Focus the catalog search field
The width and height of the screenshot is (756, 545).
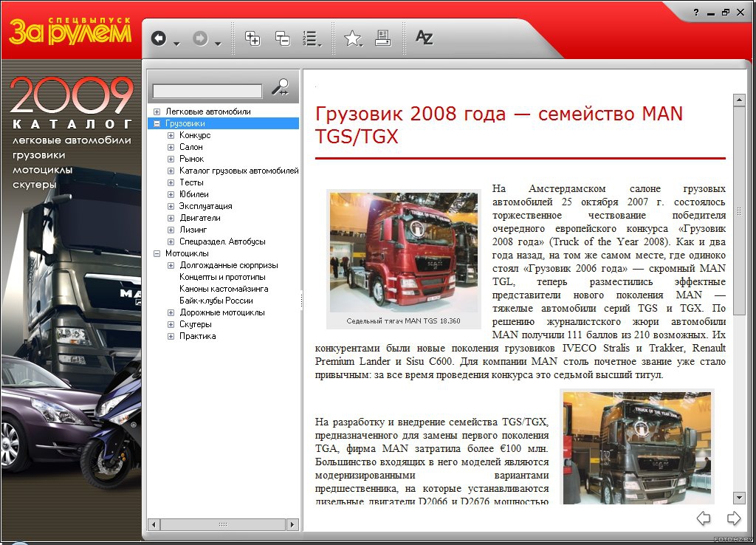click(x=207, y=91)
